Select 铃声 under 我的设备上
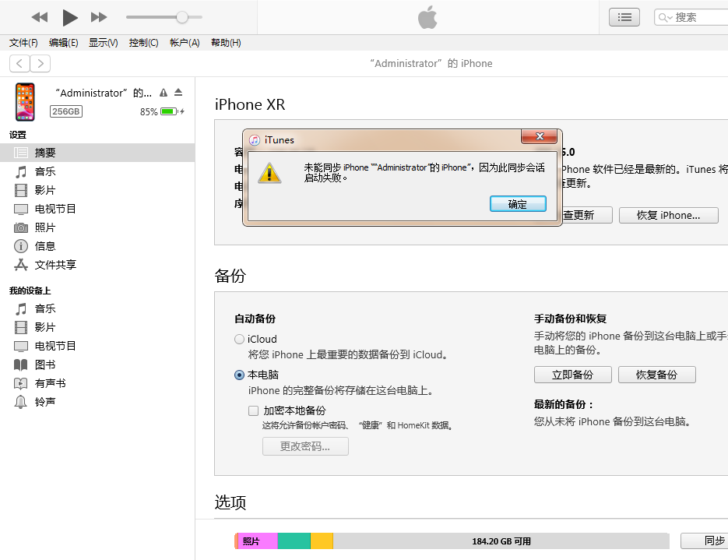Image resolution: width=728 pixels, height=560 pixels. (45, 402)
